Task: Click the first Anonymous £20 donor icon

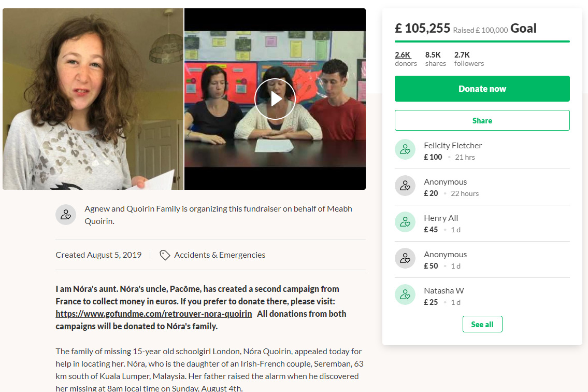Action: click(405, 186)
